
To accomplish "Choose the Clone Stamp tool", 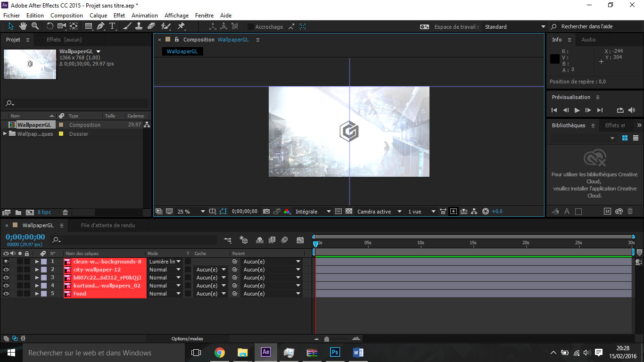I will [139, 26].
